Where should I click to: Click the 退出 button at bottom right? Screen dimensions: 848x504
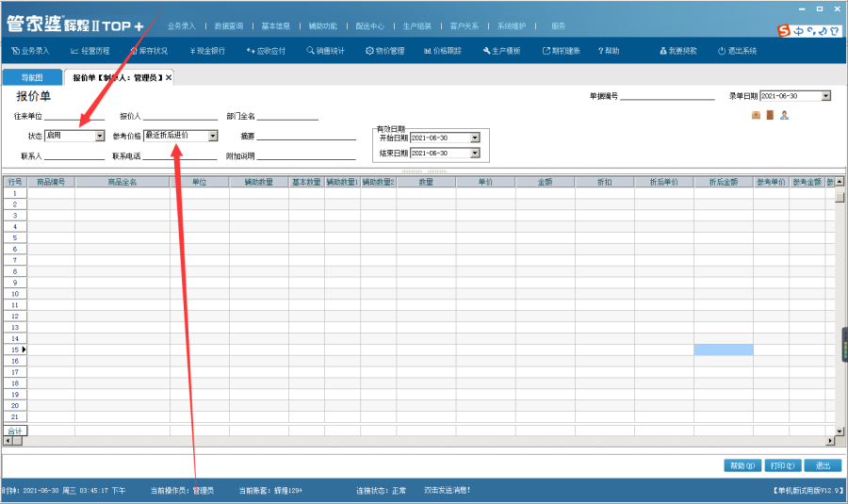click(823, 465)
